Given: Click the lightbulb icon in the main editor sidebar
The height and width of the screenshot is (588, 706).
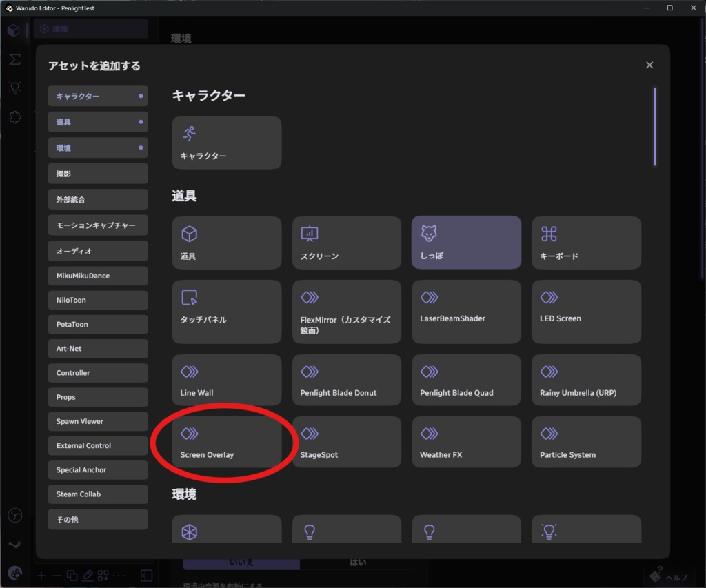Looking at the screenshot, I should [x=15, y=88].
